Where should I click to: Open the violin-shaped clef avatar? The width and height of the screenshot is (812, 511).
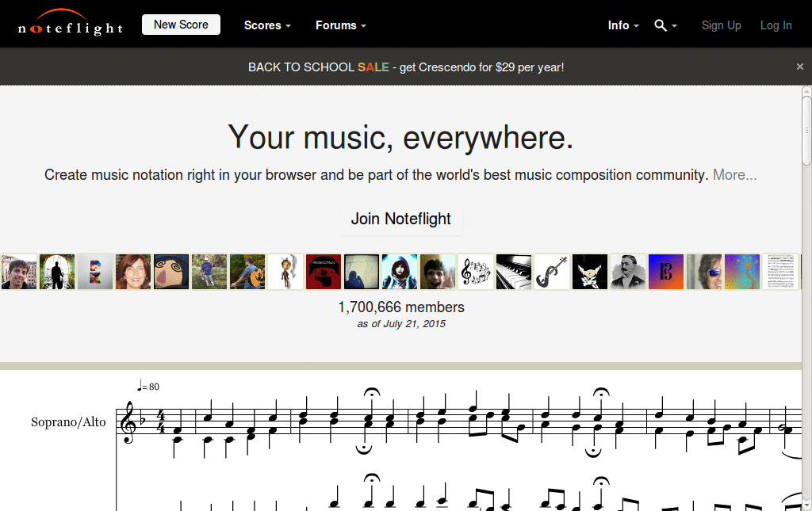552,272
